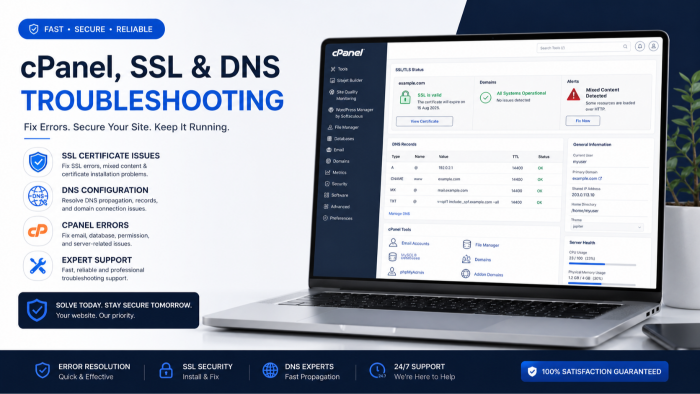Click the notifications bell icon
This screenshot has height=394, width=700.
click(640, 46)
